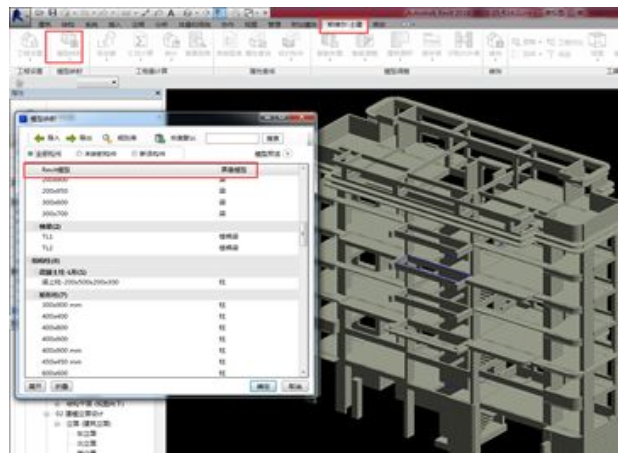The width and height of the screenshot is (625, 462).
Task: Click the 'Revit模型' column header
Action: coord(56,170)
